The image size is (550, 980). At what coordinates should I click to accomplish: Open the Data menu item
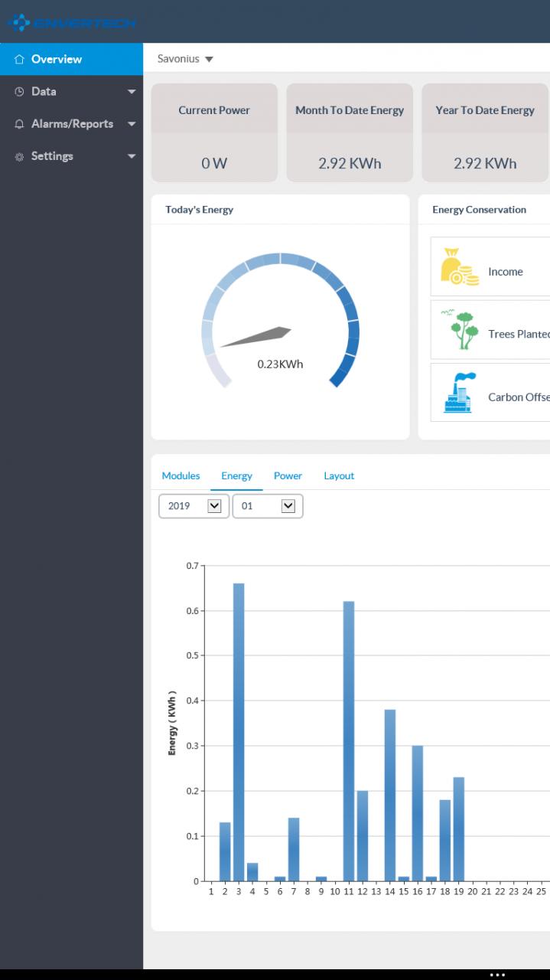click(x=71, y=91)
